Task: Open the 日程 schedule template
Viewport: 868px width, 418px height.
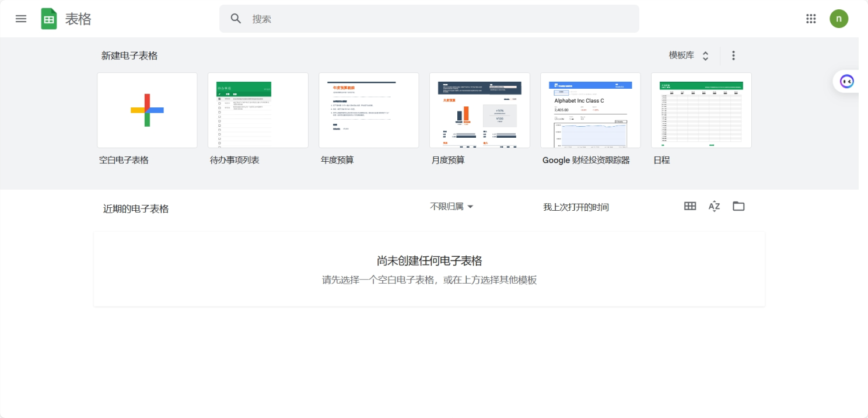Action: (701, 110)
